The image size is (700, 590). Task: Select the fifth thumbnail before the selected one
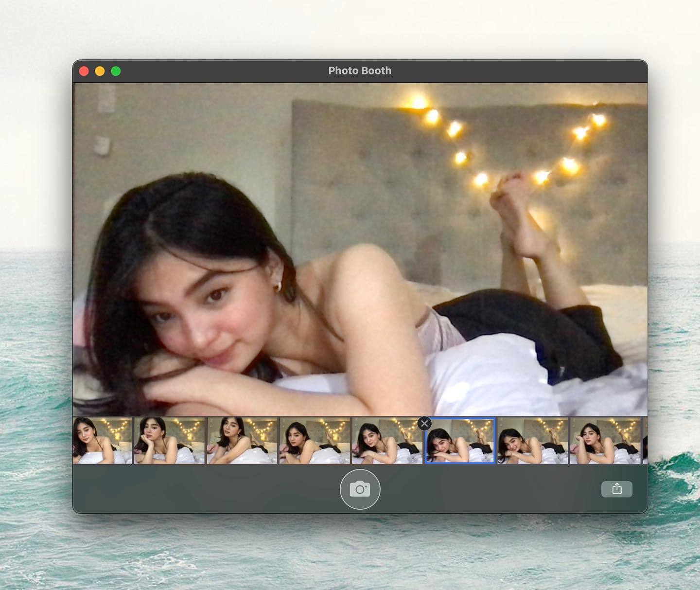[x=102, y=441]
